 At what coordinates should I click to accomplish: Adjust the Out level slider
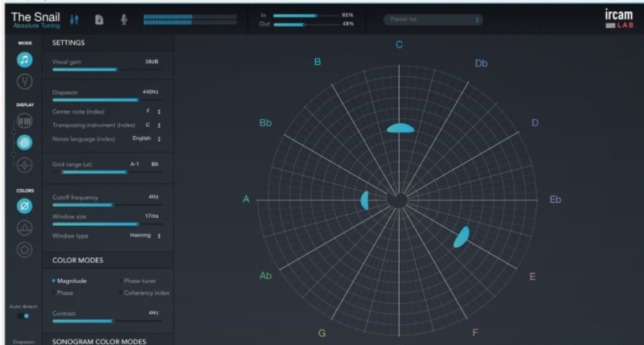pyautogui.click(x=306, y=24)
